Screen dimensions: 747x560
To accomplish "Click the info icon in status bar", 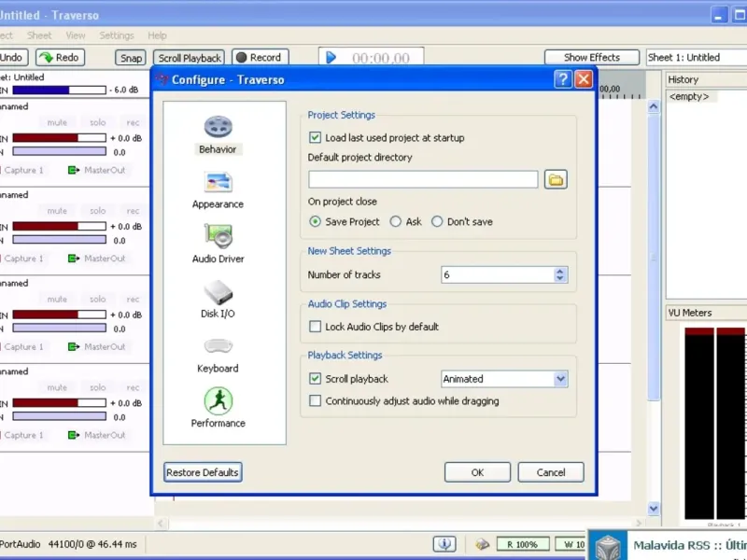I will [x=444, y=544].
